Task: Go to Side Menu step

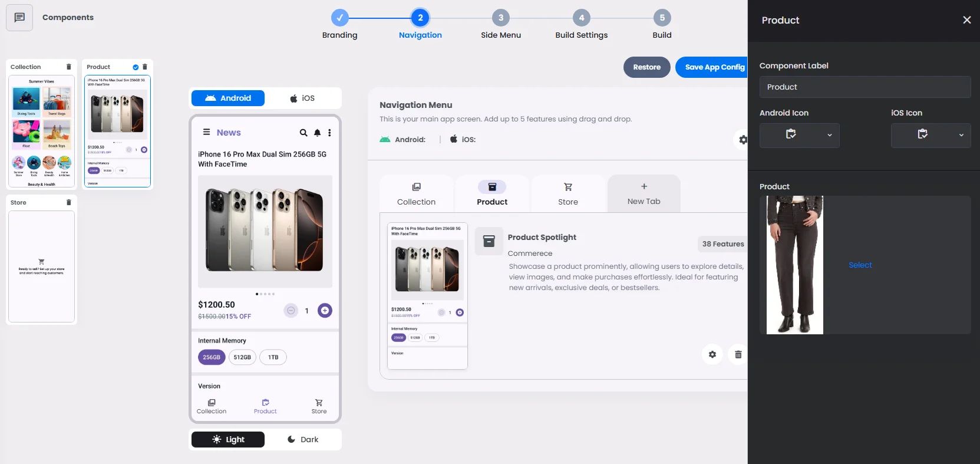Action: 501,25
